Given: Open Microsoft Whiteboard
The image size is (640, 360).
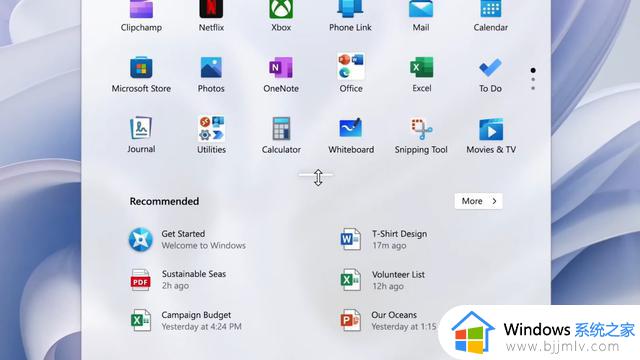Looking at the screenshot, I should [x=351, y=135].
